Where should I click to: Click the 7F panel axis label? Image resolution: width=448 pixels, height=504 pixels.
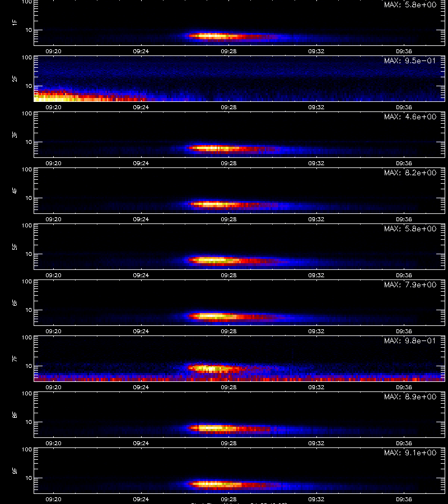[x=15, y=359]
